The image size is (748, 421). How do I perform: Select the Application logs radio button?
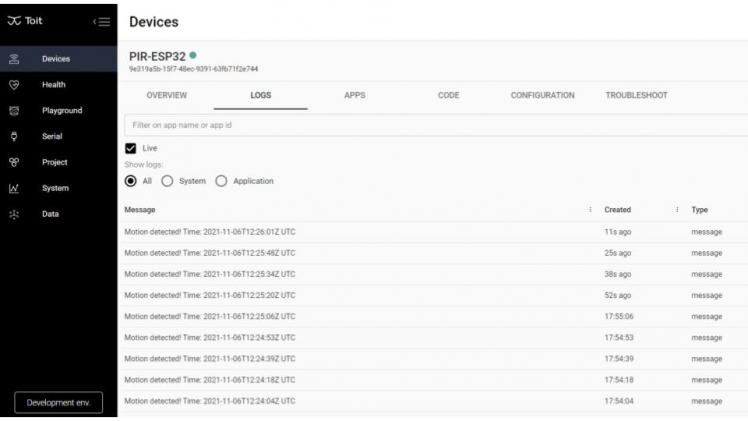[x=221, y=181]
